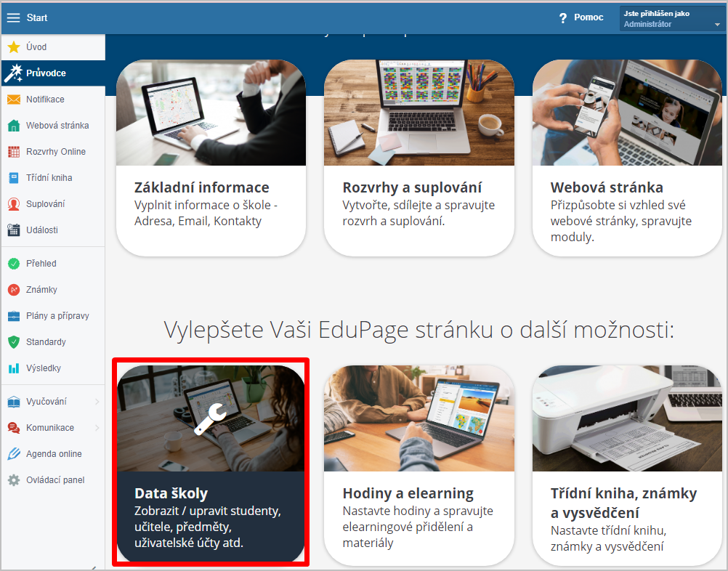Open the Data školy card
Screen dimensions: 728x571
coord(211,463)
